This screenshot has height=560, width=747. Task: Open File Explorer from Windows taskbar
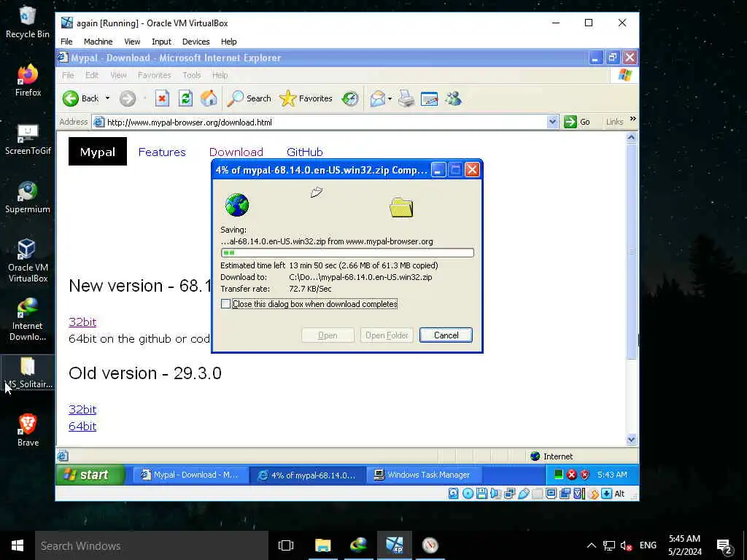pyautogui.click(x=322, y=545)
